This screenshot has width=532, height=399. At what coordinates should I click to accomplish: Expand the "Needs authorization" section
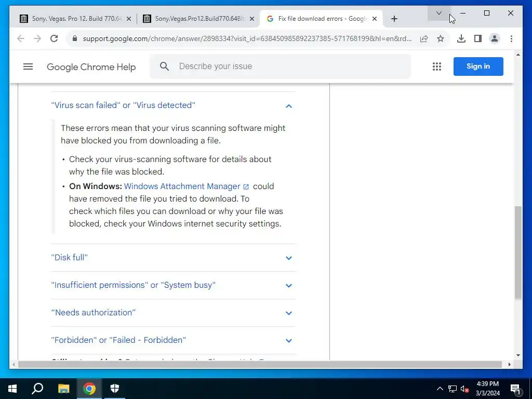[289, 313]
